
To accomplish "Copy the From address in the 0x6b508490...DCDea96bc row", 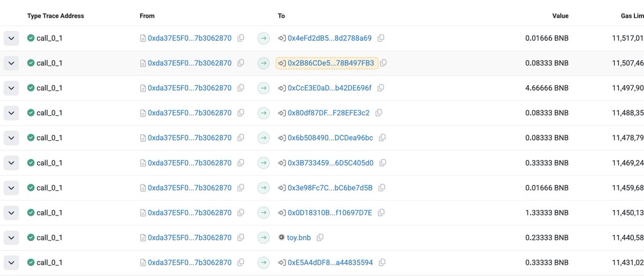I will pos(241,138).
